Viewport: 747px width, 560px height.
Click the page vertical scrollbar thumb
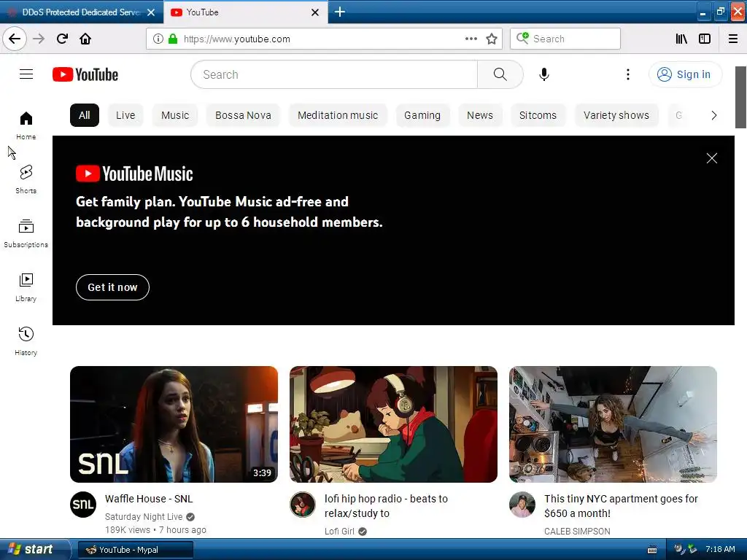click(x=740, y=97)
